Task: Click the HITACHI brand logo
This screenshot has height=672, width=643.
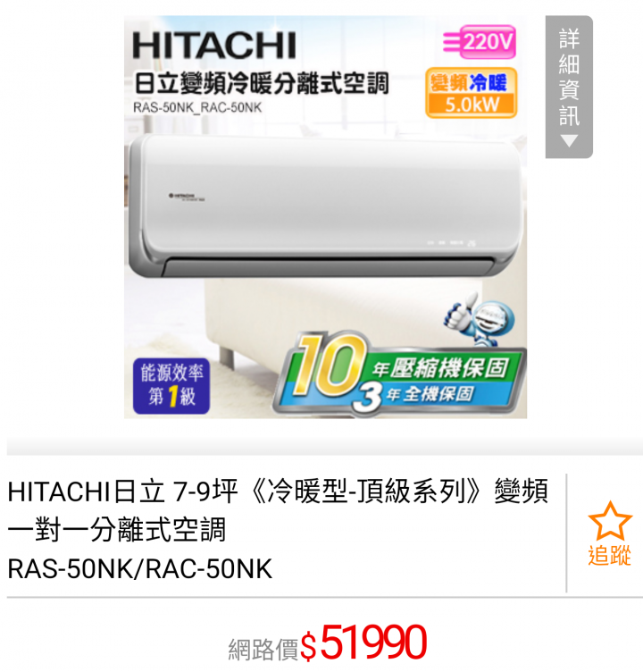Action: click(214, 45)
